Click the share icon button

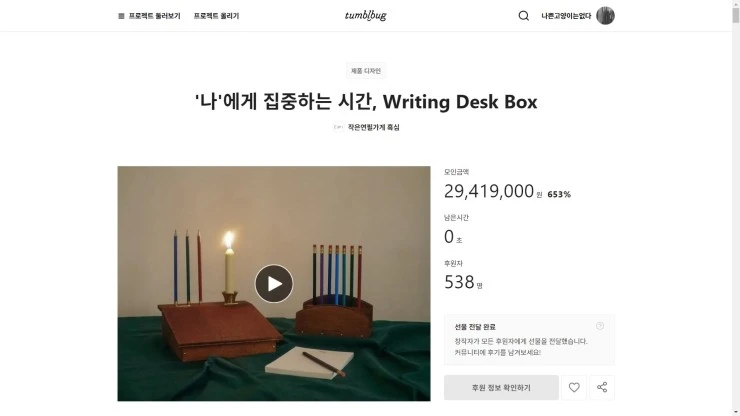pos(602,388)
